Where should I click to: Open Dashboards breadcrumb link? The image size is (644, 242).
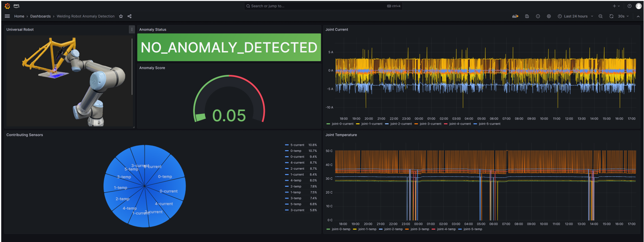tap(40, 17)
